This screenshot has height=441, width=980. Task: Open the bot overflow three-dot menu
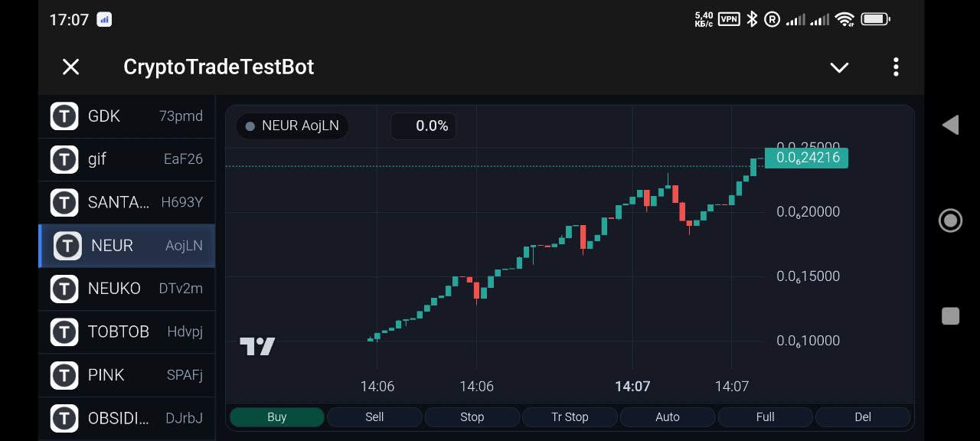point(896,67)
